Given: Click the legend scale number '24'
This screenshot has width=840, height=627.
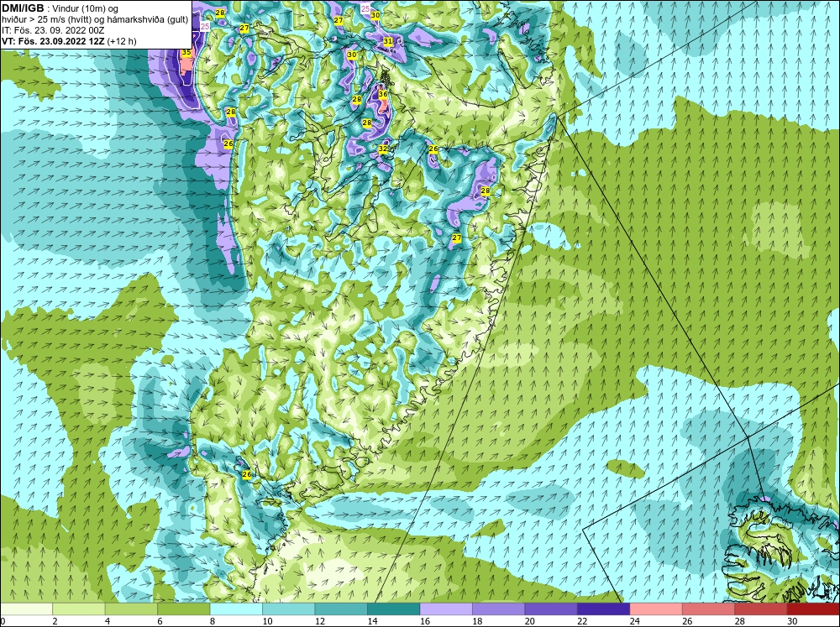Looking at the screenshot, I should (x=634, y=621).
